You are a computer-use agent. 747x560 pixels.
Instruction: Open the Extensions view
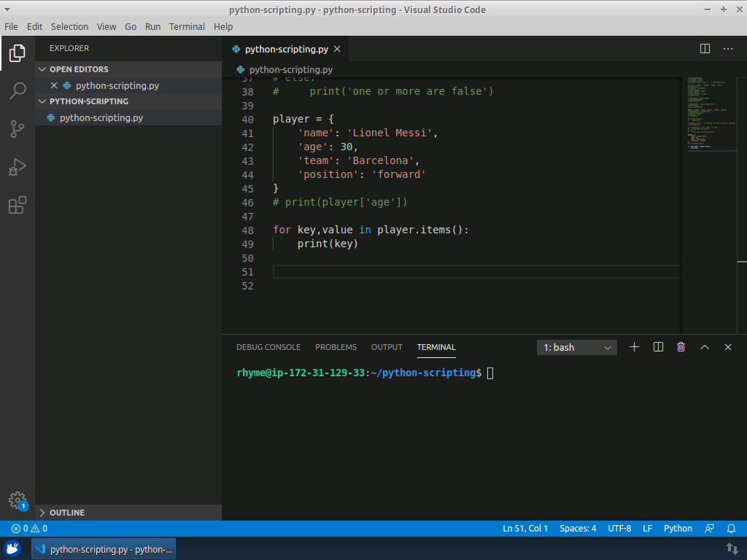coord(18,206)
